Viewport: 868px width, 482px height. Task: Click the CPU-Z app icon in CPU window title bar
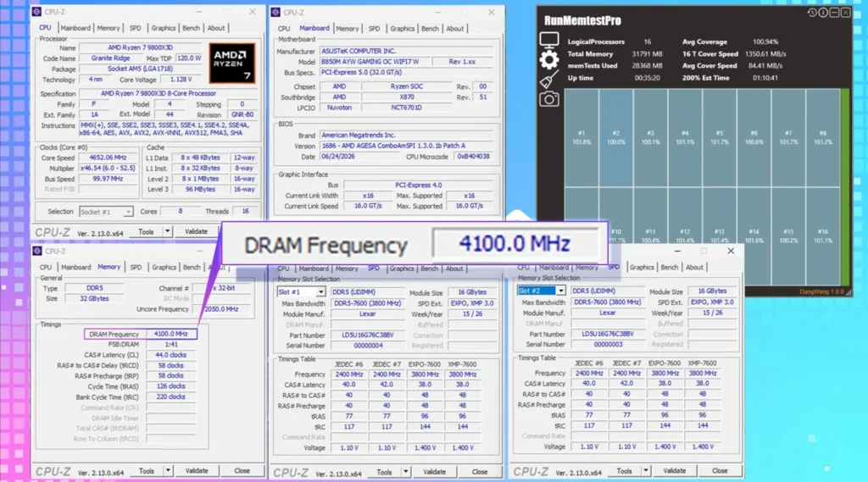(36, 12)
